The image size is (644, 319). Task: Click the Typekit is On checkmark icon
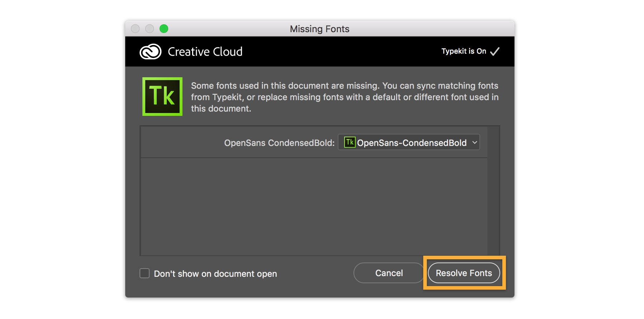[x=495, y=51]
